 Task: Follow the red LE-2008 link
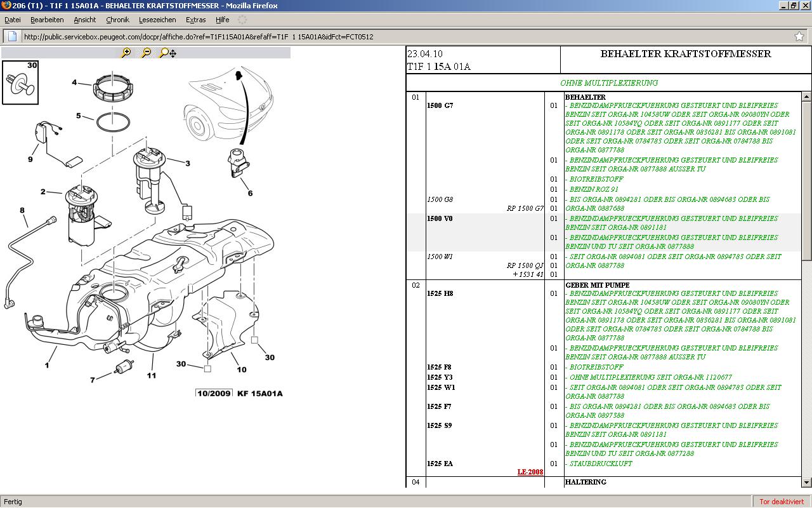530,472
